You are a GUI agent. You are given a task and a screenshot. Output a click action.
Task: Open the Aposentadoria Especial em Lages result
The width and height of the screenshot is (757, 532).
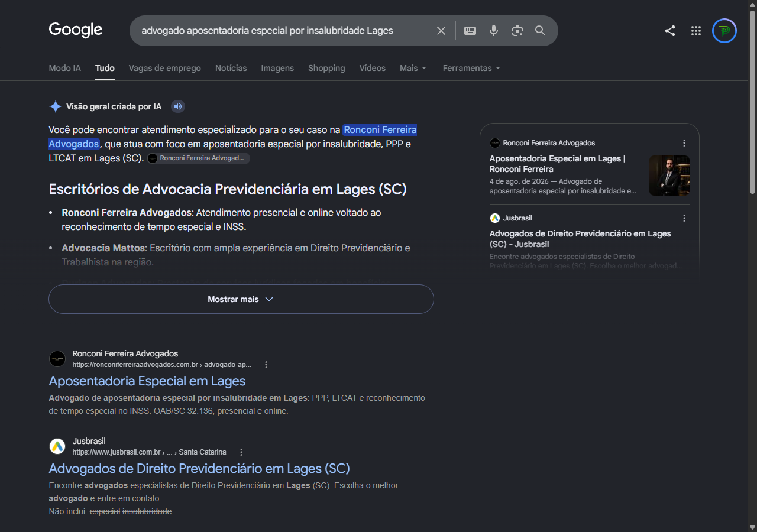(x=147, y=381)
